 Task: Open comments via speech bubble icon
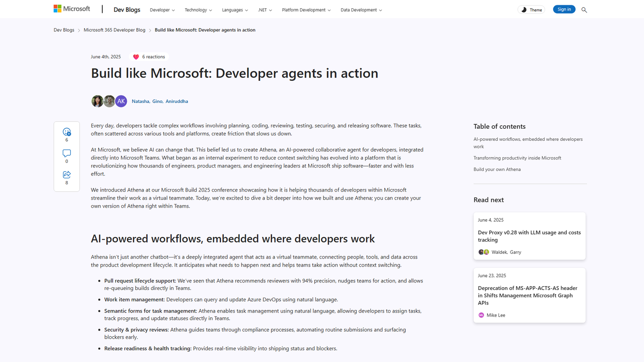[67, 153]
